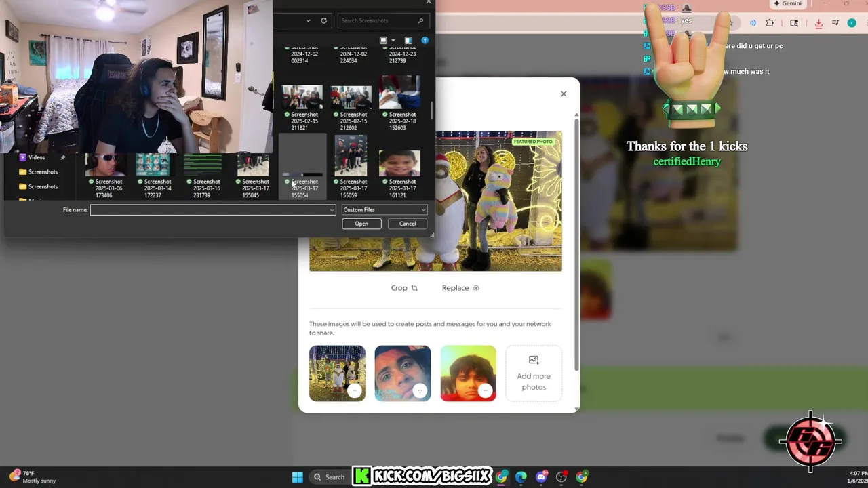Select the blue-tinted selfie thumbnail
Viewport: 868px width, 488px height.
point(402,373)
